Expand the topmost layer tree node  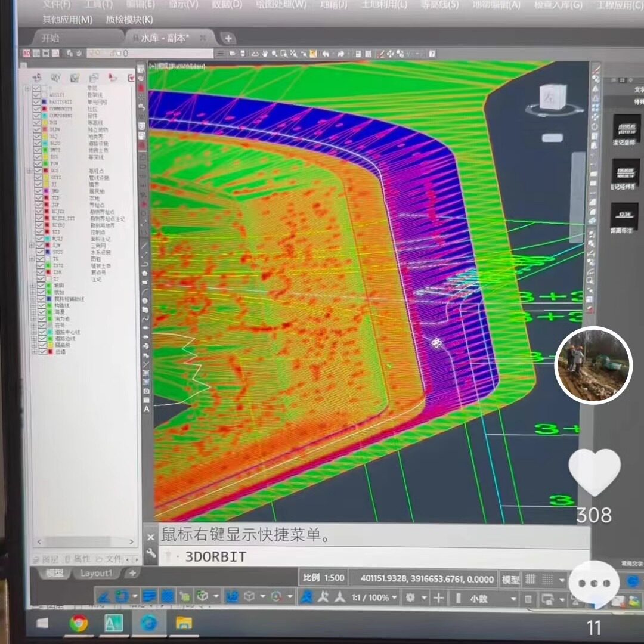[x=27, y=89]
